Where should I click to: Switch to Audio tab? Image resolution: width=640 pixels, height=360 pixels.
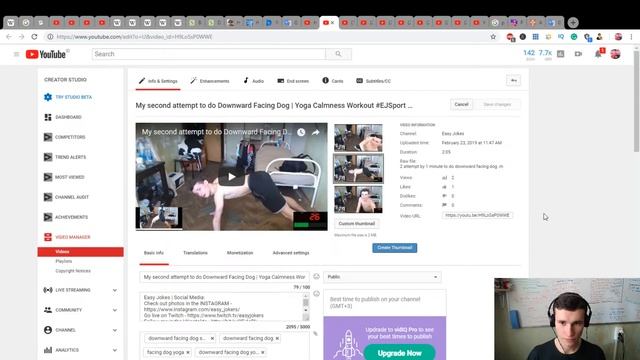click(253, 81)
